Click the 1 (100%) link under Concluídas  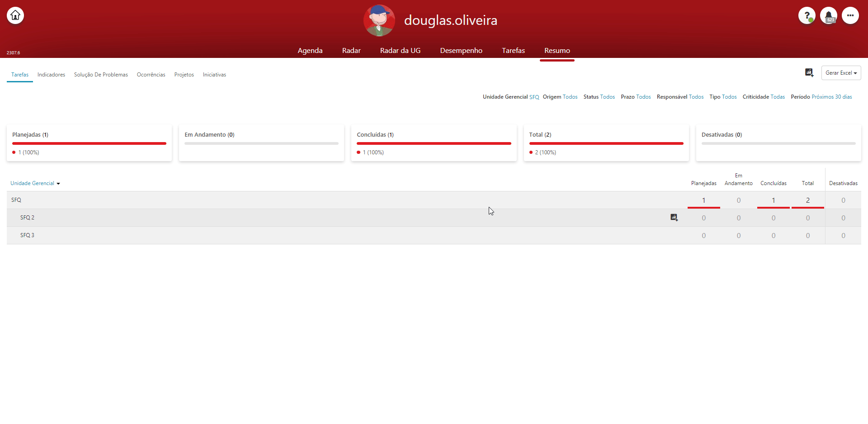pos(373,152)
